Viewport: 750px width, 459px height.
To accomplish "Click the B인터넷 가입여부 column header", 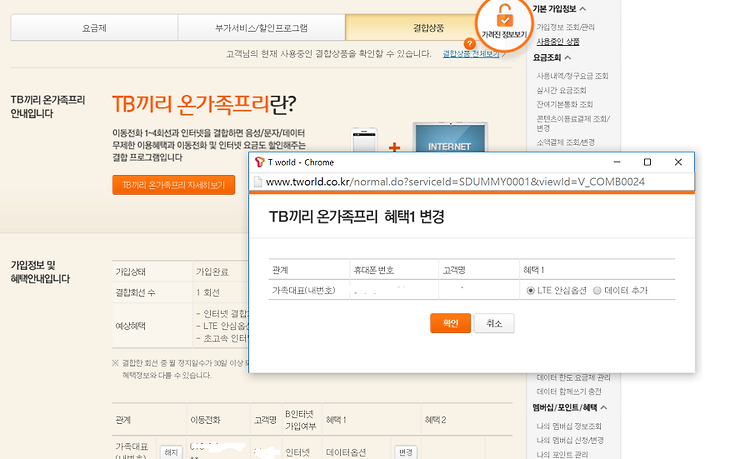I will pyautogui.click(x=300, y=420).
